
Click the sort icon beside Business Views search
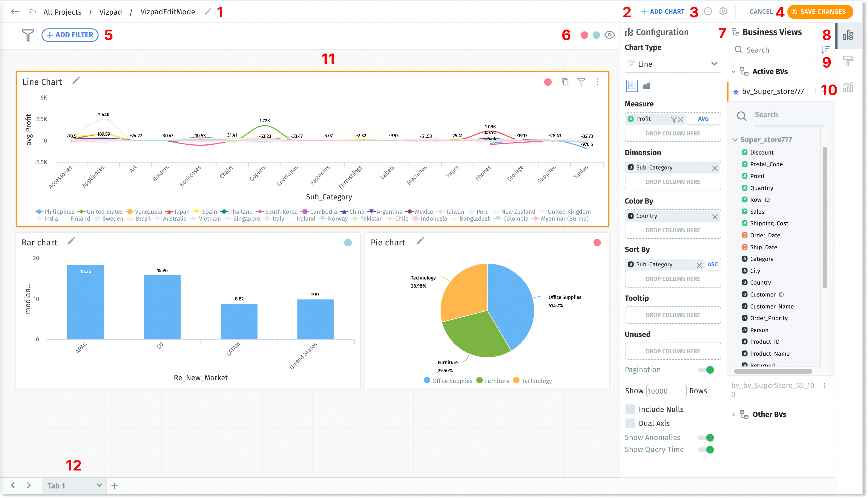point(825,50)
